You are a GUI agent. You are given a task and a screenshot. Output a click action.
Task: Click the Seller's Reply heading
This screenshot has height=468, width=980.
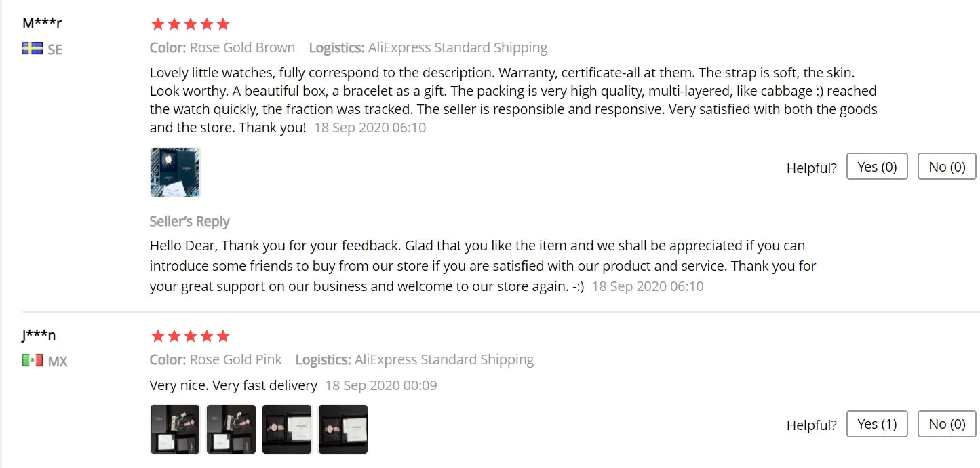pos(189,222)
